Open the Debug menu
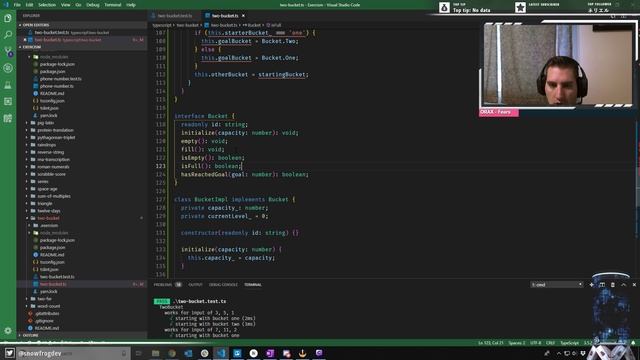Screen dimensions: 640x360 93,5
